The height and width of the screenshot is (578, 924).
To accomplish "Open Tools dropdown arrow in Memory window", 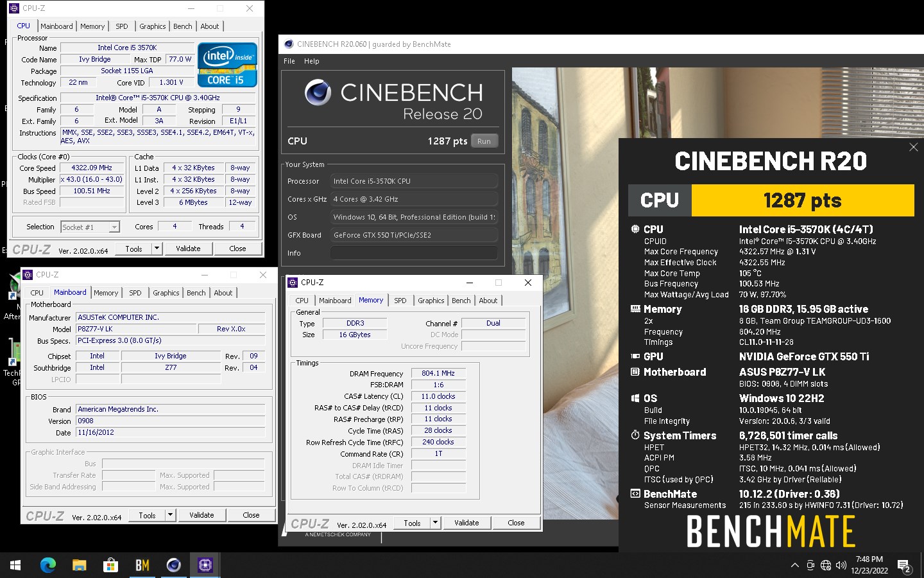I will click(435, 523).
